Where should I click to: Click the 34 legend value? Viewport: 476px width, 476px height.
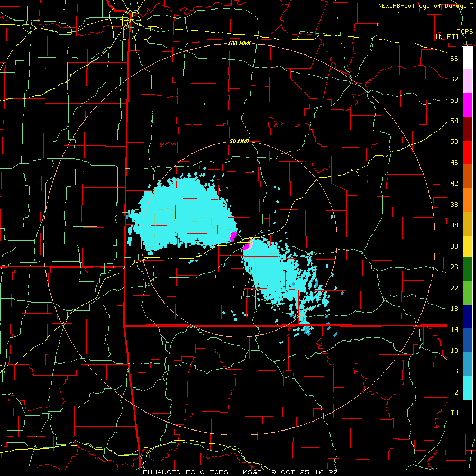click(x=454, y=225)
